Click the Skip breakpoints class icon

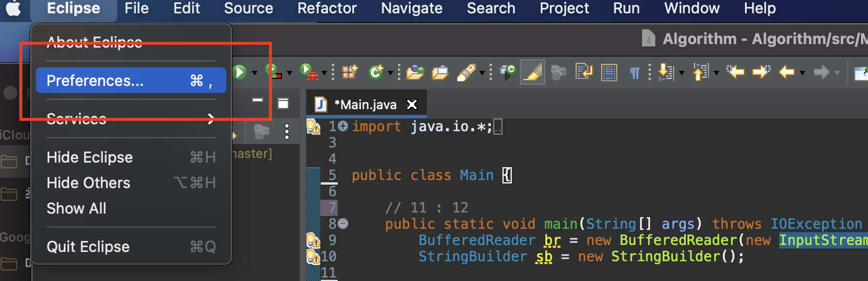[508, 72]
